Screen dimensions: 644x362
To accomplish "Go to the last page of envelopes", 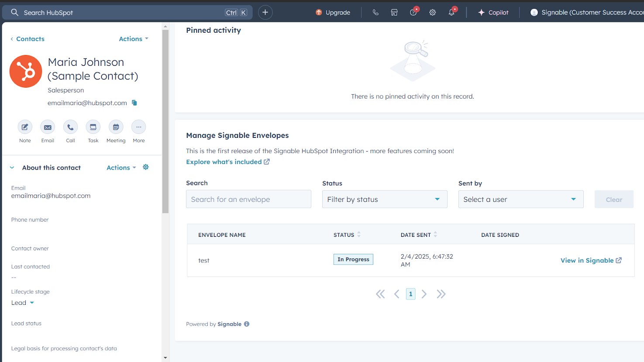I will [x=441, y=294].
